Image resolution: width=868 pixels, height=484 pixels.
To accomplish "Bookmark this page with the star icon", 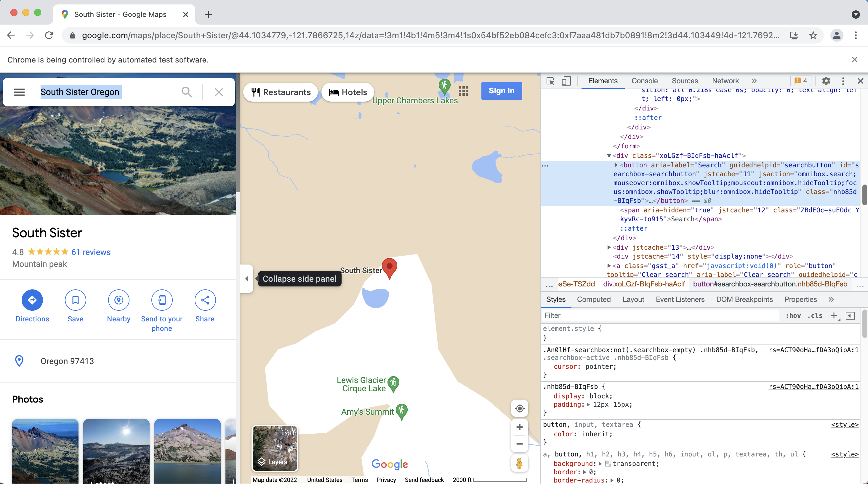I will click(x=813, y=35).
